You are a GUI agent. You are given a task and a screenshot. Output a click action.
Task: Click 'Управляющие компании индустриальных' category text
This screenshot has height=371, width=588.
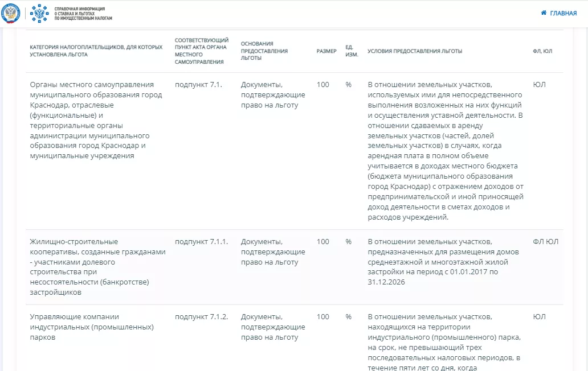92,327
